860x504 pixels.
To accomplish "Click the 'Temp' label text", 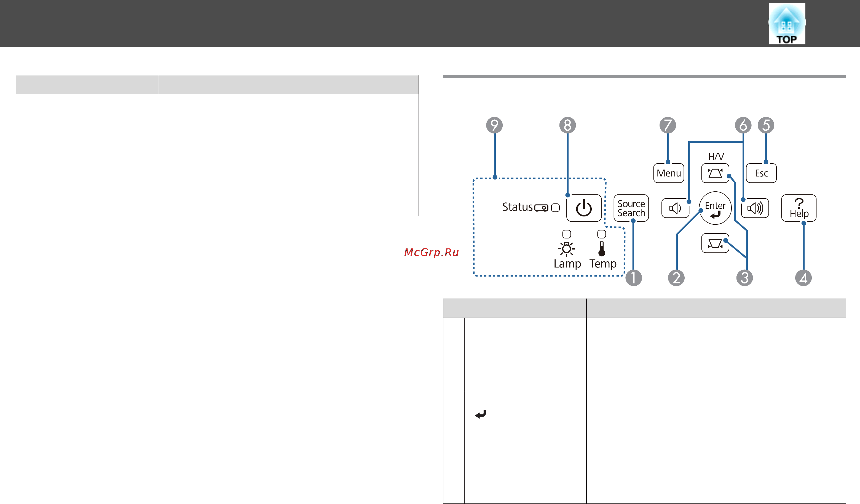I will [x=603, y=264].
